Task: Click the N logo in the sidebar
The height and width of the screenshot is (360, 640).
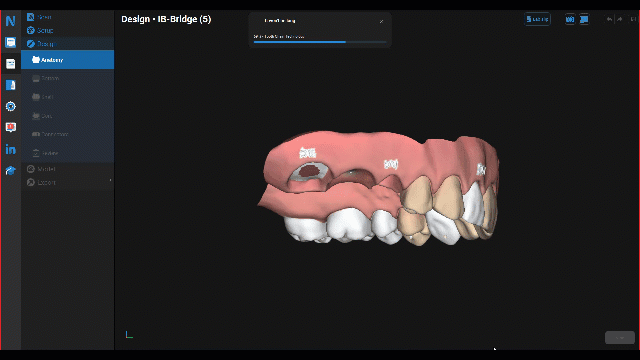Action: 11,21
